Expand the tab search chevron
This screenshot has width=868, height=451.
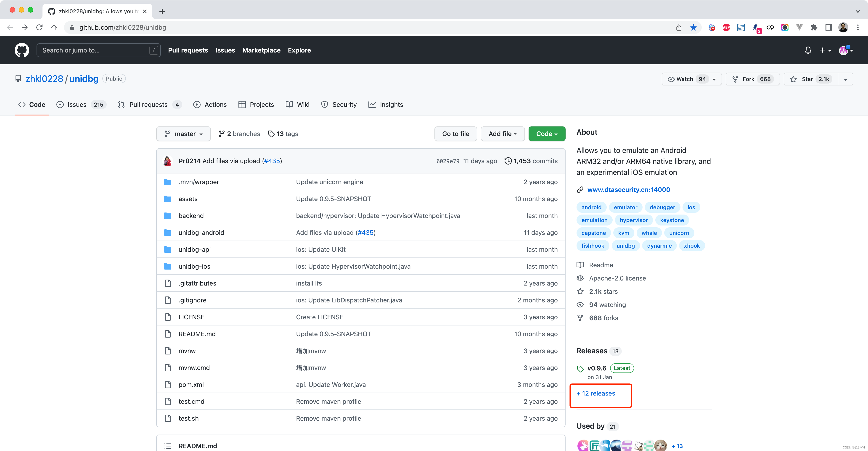click(x=857, y=11)
